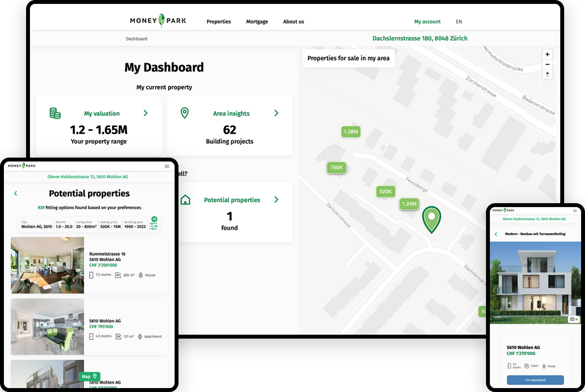The width and height of the screenshot is (585, 392).
Task: Select the 1.24M price marker on the map
Action: [x=409, y=204]
